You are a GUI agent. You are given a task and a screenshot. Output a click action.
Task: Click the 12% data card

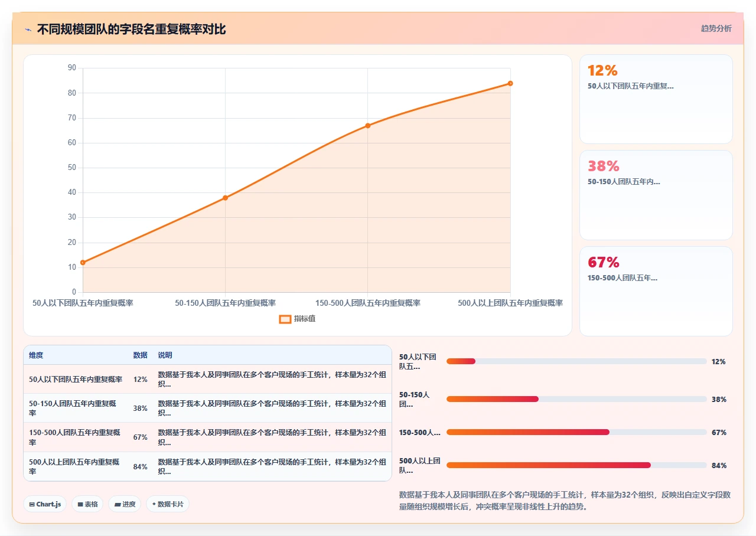[656, 99]
